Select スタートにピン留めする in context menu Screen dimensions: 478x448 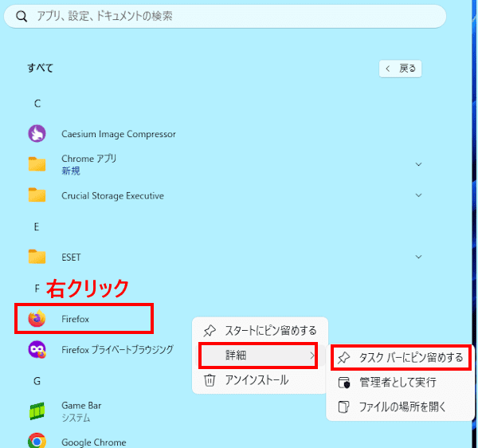click(260, 330)
